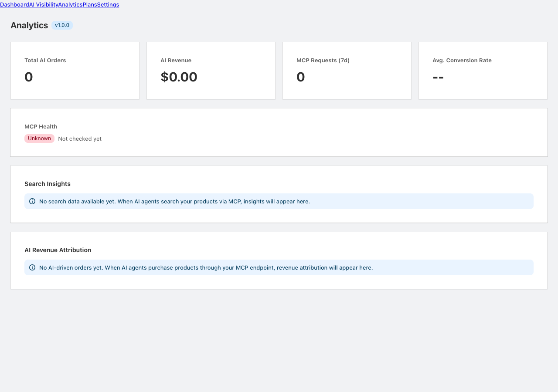Click the MCP Requests value 0
Screen dimensions: 558x392
[301, 77]
